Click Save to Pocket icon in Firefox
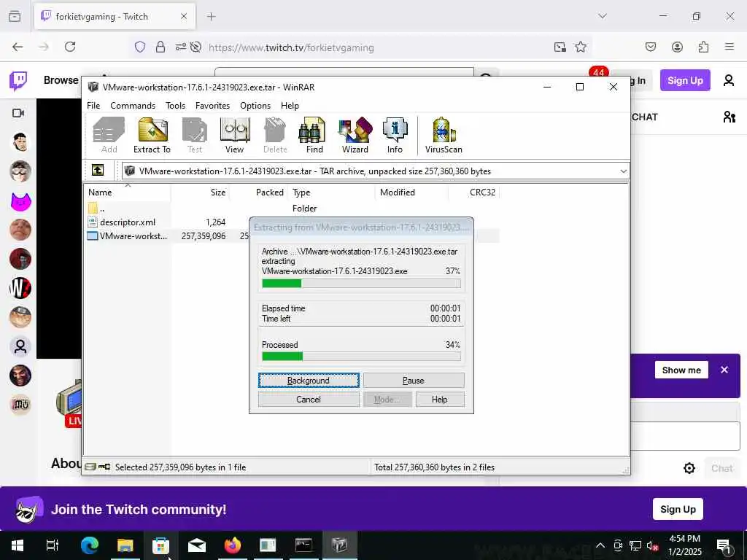Viewport: 747px width, 560px height. [650, 47]
